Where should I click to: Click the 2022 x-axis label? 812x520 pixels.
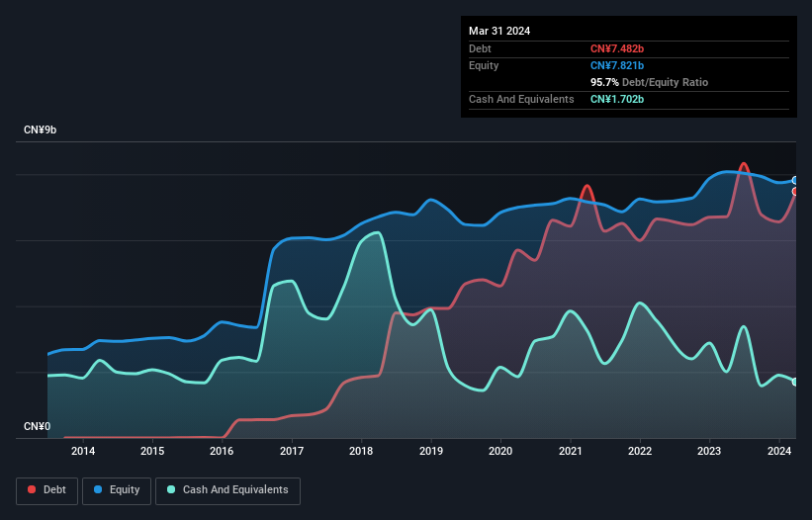(640, 451)
